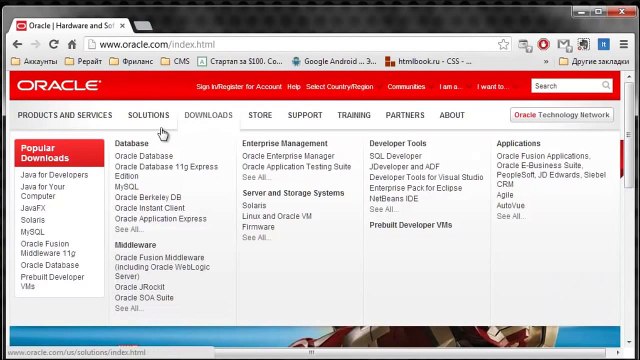The width and height of the screenshot is (640, 360).
Task: Open the Фриланс bookmarks folder
Action: click(131, 61)
